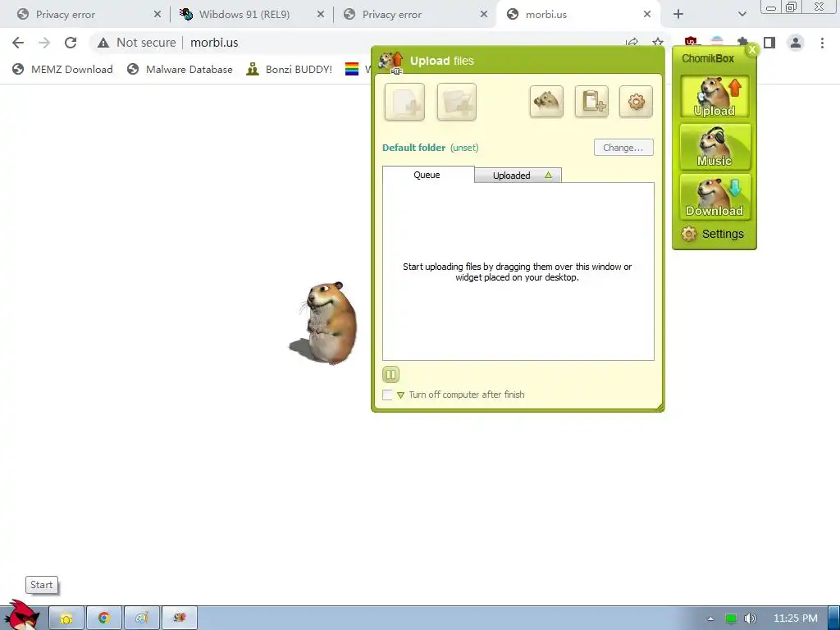Show hidden tray icons
840x630 pixels.
710,619
